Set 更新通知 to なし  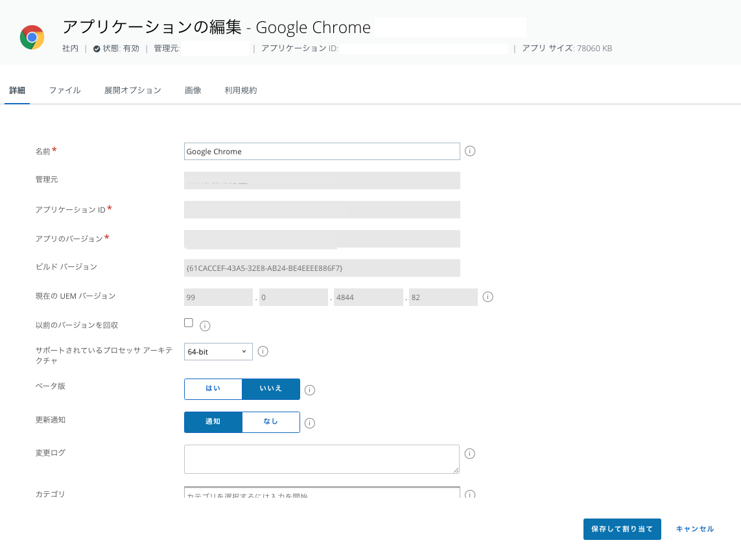pyautogui.click(x=271, y=422)
